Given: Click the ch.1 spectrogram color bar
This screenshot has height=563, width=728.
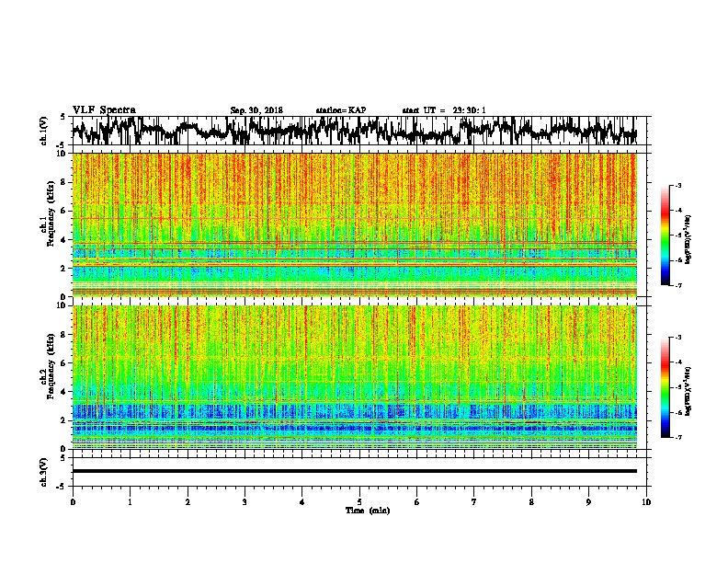Looking at the screenshot, I should tap(665, 236).
